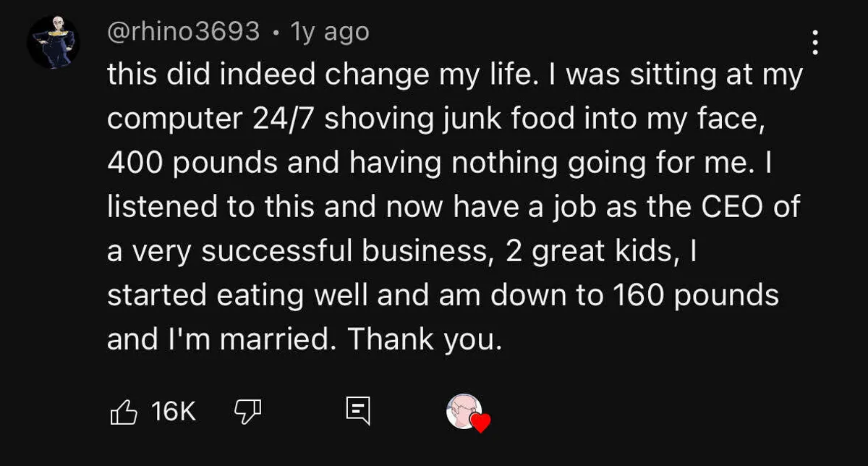Visit the @rhino3693 channel link
The image size is (868, 466).
pos(183,31)
